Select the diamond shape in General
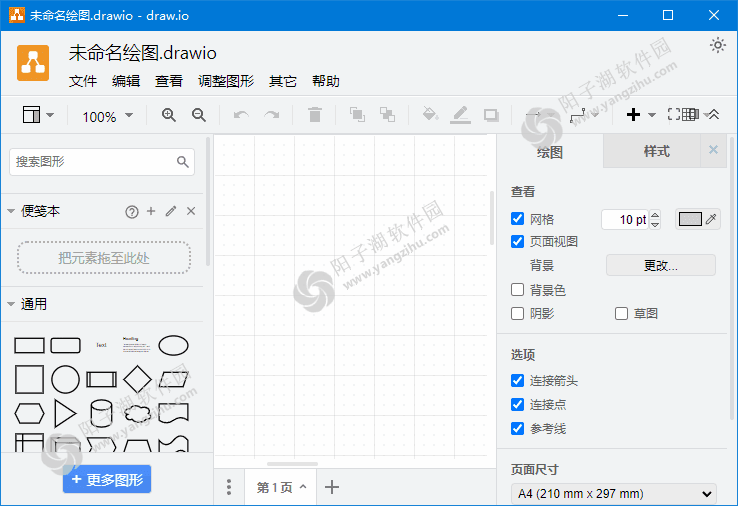The width and height of the screenshot is (738, 506). [x=137, y=379]
